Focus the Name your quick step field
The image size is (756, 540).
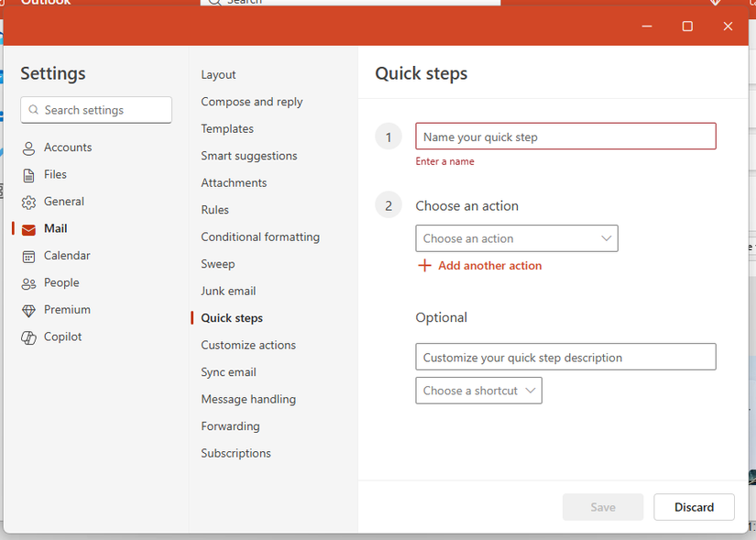(x=565, y=137)
